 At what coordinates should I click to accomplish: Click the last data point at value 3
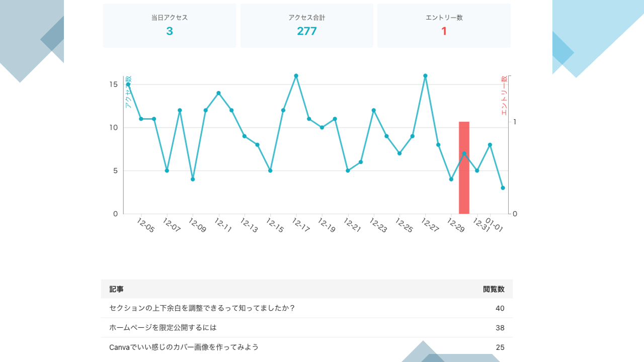coord(503,188)
